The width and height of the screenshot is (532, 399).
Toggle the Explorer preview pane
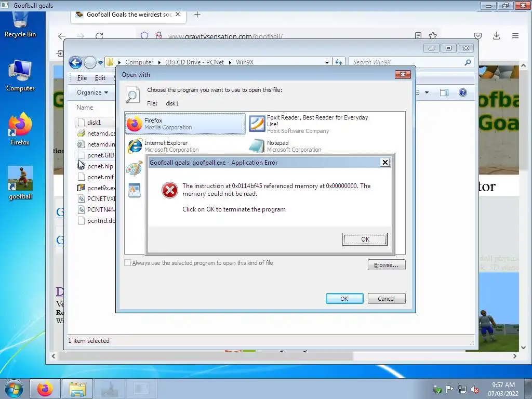[x=444, y=92]
